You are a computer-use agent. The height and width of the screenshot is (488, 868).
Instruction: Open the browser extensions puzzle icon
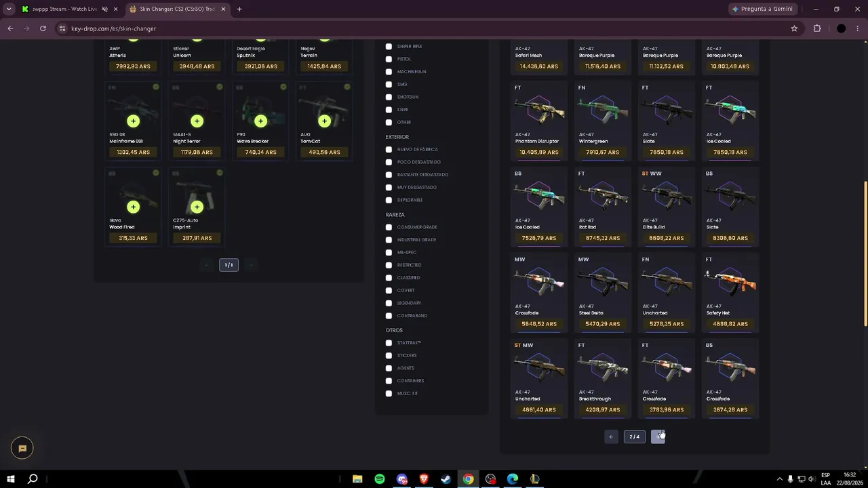click(x=817, y=28)
